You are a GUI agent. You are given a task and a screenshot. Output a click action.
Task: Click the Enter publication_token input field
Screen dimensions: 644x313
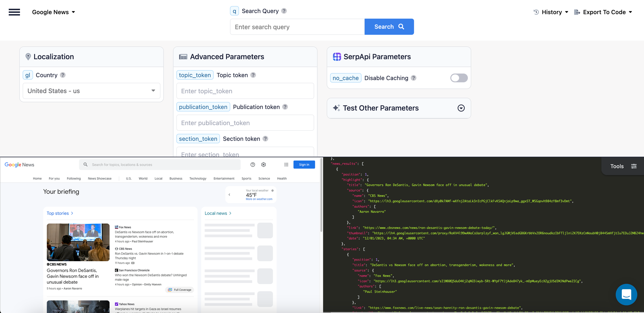[x=245, y=123]
